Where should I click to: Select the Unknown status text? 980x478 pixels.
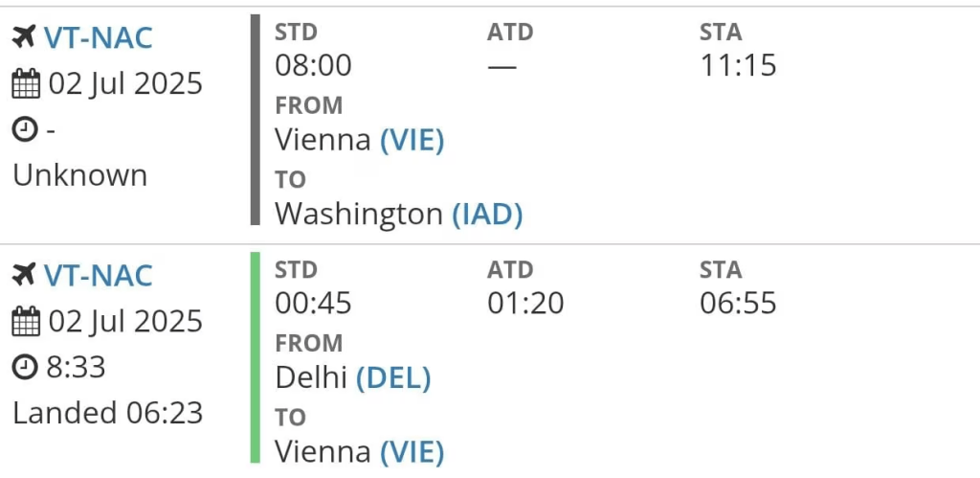coord(80,176)
